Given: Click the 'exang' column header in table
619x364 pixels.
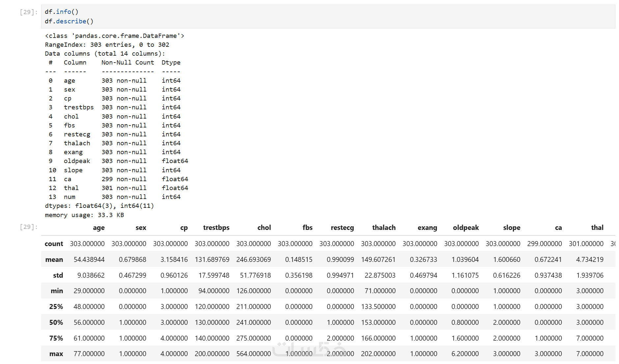Looking at the screenshot, I should pos(427,228).
